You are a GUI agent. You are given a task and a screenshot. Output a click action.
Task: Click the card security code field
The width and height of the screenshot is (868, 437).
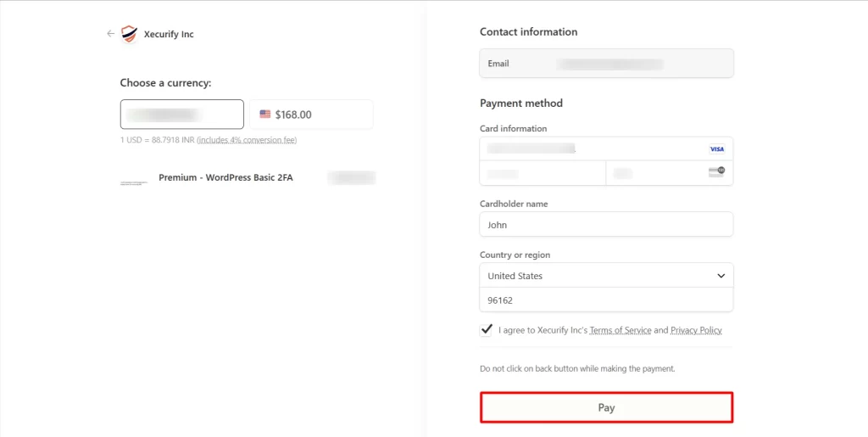pos(657,173)
